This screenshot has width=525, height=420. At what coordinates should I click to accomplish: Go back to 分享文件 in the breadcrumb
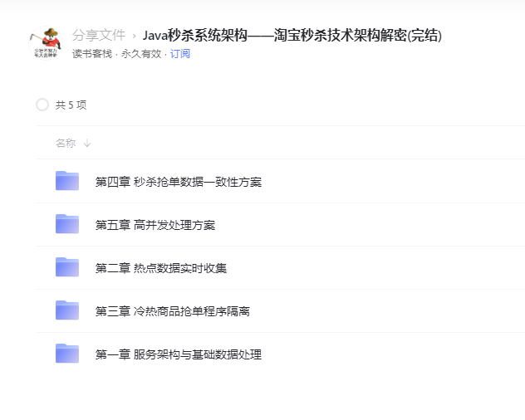click(x=99, y=35)
